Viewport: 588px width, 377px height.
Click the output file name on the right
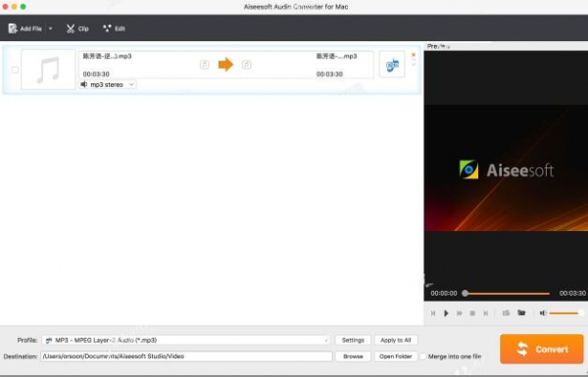pyautogui.click(x=336, y=56)
